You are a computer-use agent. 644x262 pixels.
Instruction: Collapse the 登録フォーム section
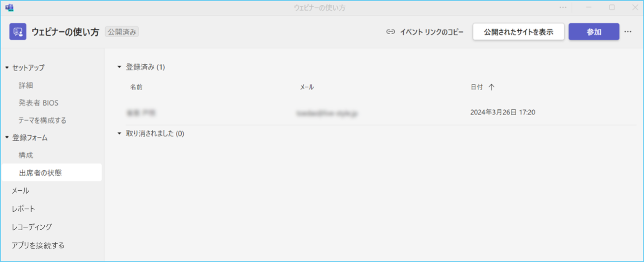point(7,138)
